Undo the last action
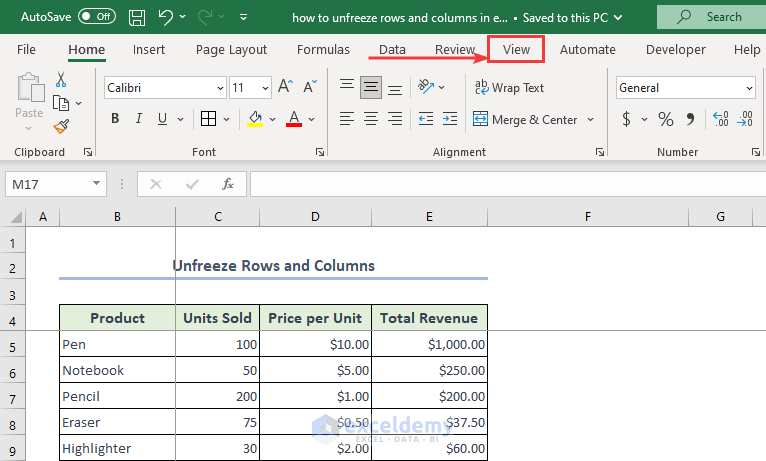This screenshot has height=461, width=766. click(166, 17)
